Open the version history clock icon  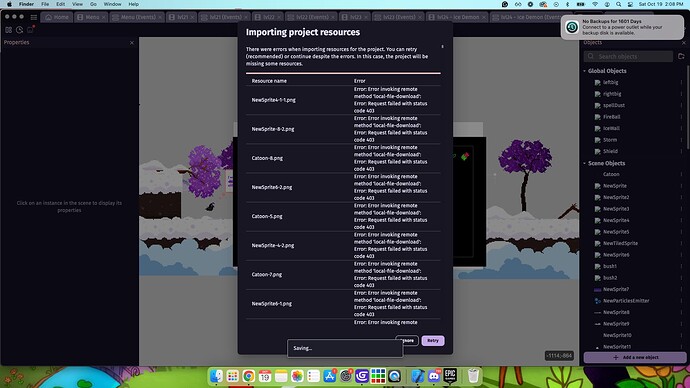pos(19,30)
